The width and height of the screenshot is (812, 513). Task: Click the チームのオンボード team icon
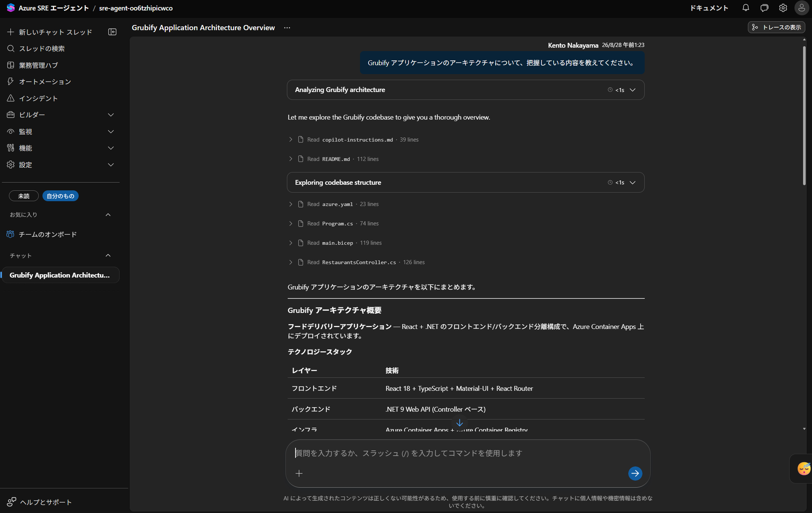pos(10,234)
